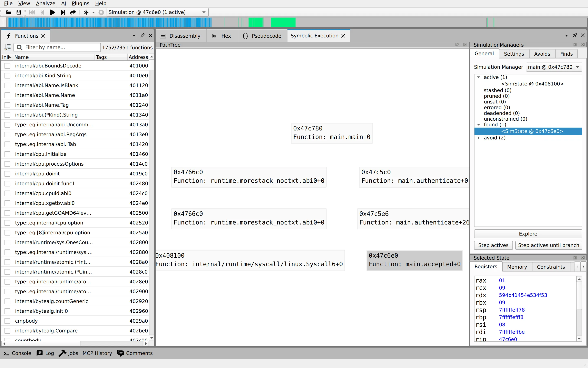Pin the main view panel

(575, 35)
